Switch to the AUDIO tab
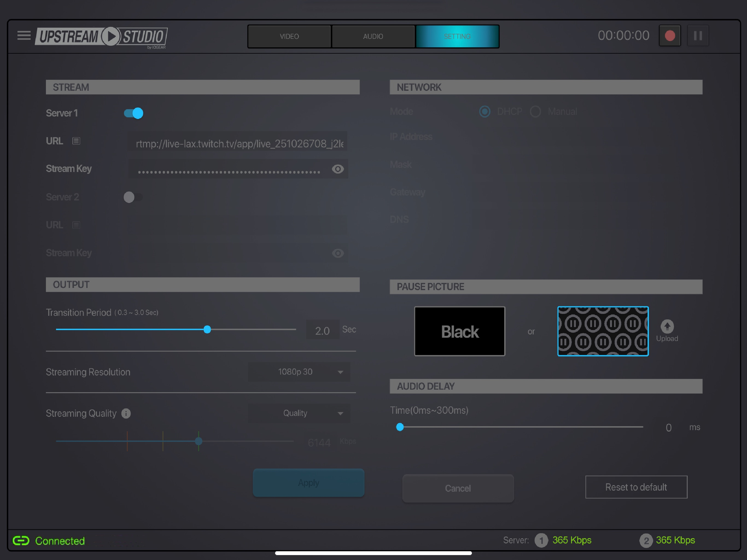Screen dimensions: 747x560 point(373,36)
